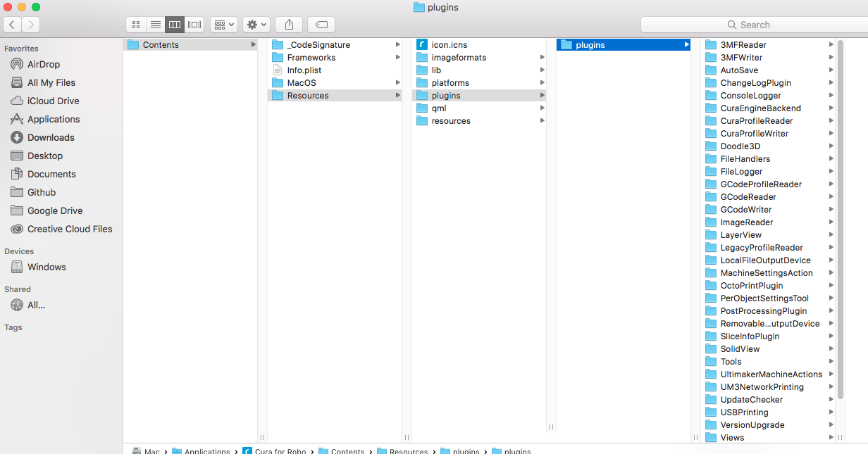Screen dimensions: 868x454
Task: Expand the GCodeWriter folder arrow
Action: 831,209
